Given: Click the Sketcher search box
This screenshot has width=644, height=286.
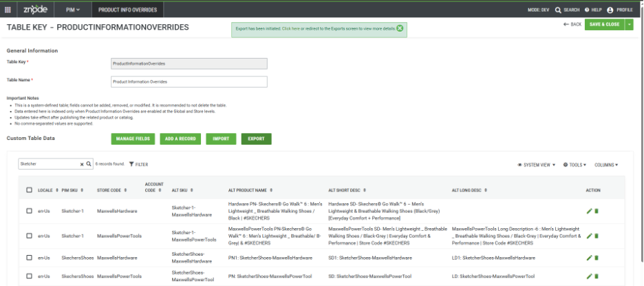Looking at the screenshot, I should point(49,164).
